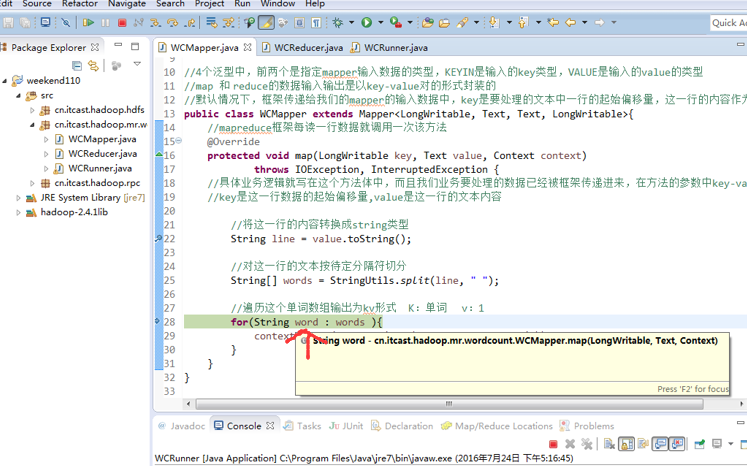The width and height of the screenshot is (747, 466).
Task: Click the Pin Console icon
Action: (x=699, y=444)
